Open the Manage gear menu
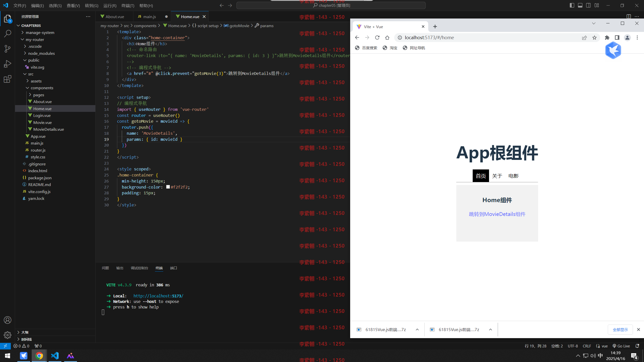Image resolution: width=644 pixels, height=362 pixels. pos(8,335)
